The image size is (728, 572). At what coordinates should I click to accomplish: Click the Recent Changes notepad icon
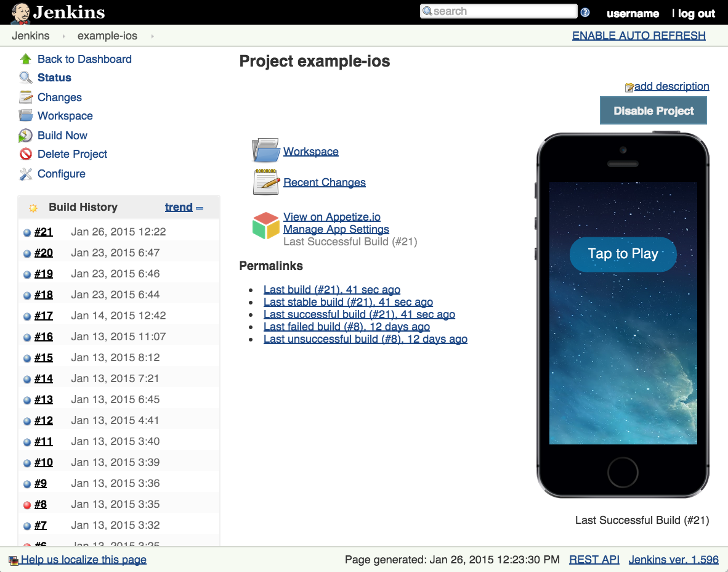tap(265, 181)
